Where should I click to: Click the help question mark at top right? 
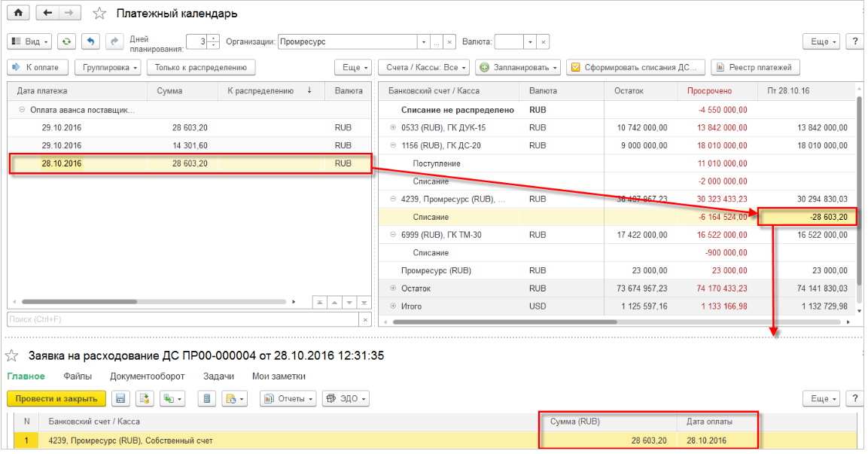[854, 42]
